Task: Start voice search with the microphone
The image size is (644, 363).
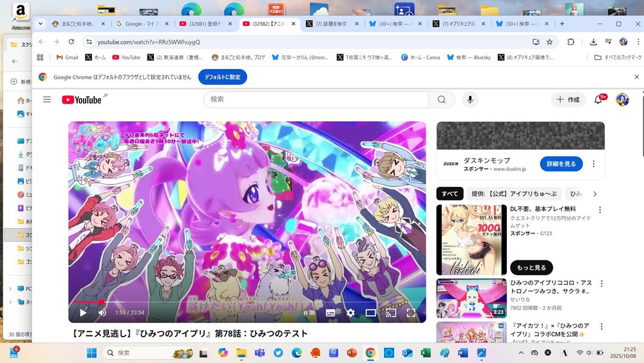Action: pyautogui.click(x=470, y=99)
